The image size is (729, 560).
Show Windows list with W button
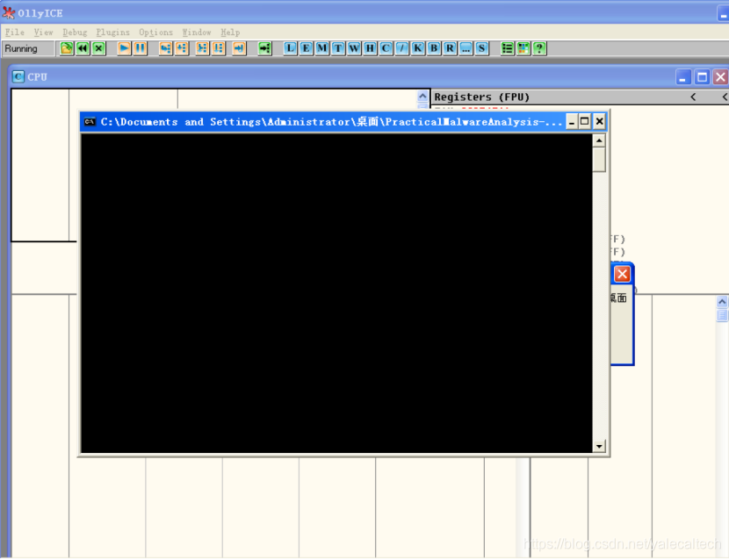pyautogui.click(x=354, y=48)
